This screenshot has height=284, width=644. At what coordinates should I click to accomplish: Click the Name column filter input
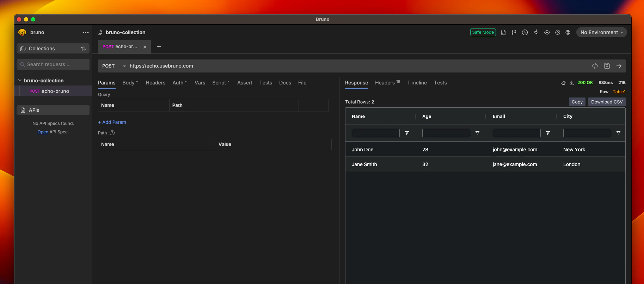click(x=375, y=133)
